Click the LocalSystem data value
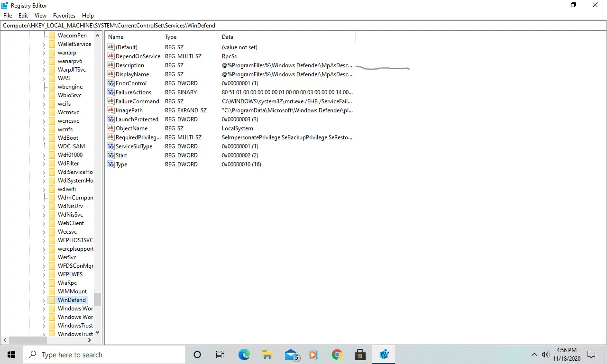The image size is (607, 364). (x=238, y=128)
